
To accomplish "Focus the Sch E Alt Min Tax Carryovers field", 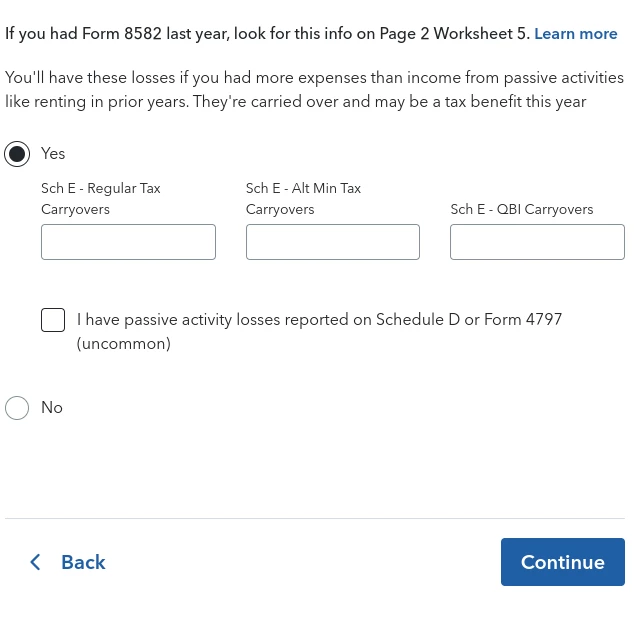I will point(333,242).
